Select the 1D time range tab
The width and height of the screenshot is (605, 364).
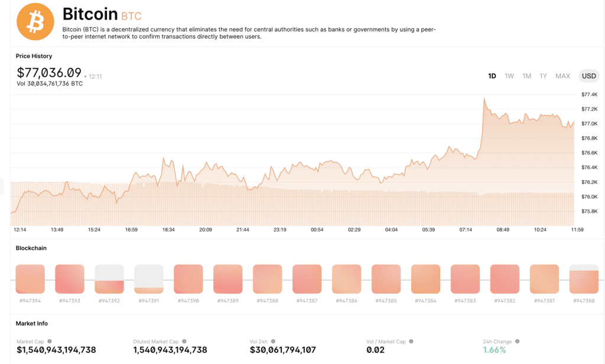click(x=492, y=76)
